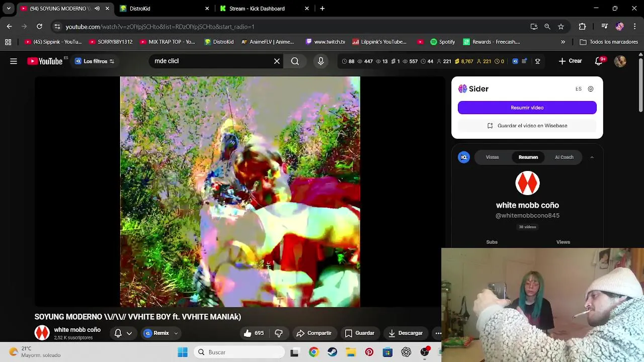
Task: Open the Windows Start menu
Action: 182,352
